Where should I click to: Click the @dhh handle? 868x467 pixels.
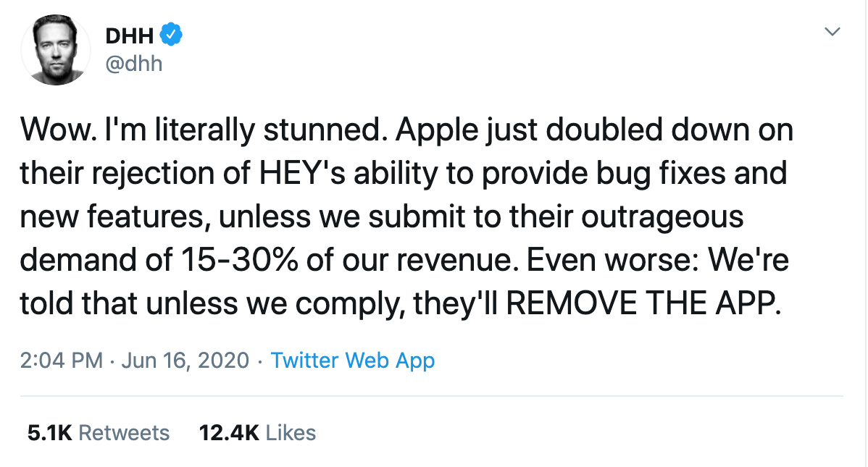point(133,64)
